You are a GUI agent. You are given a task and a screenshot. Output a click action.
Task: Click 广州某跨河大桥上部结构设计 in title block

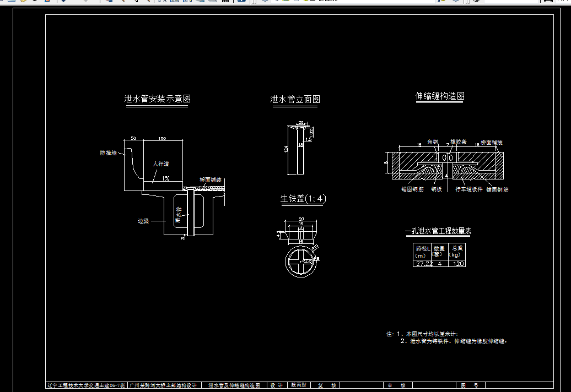click(163, 385)
